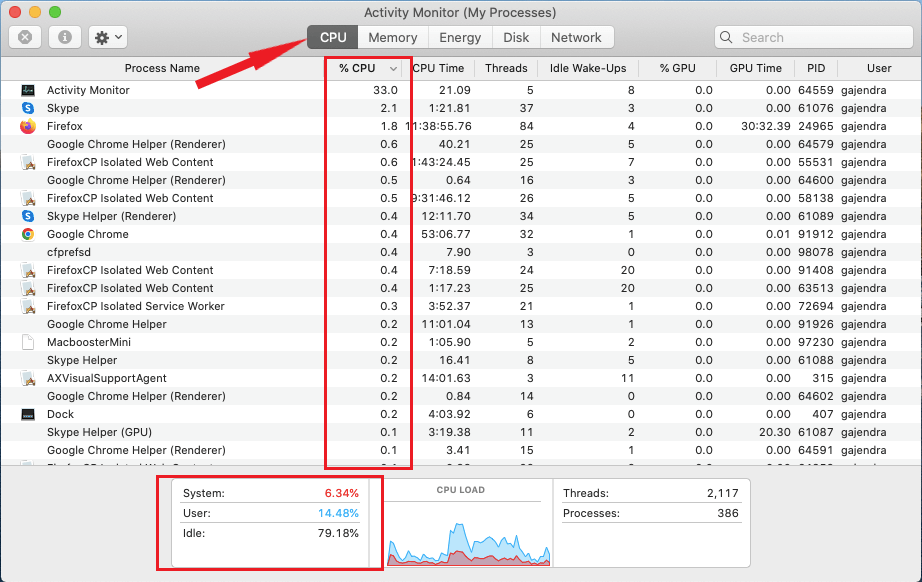The image size is (922, 582).
Task: Sort by % GPU column header
Action: coord(677,68)
